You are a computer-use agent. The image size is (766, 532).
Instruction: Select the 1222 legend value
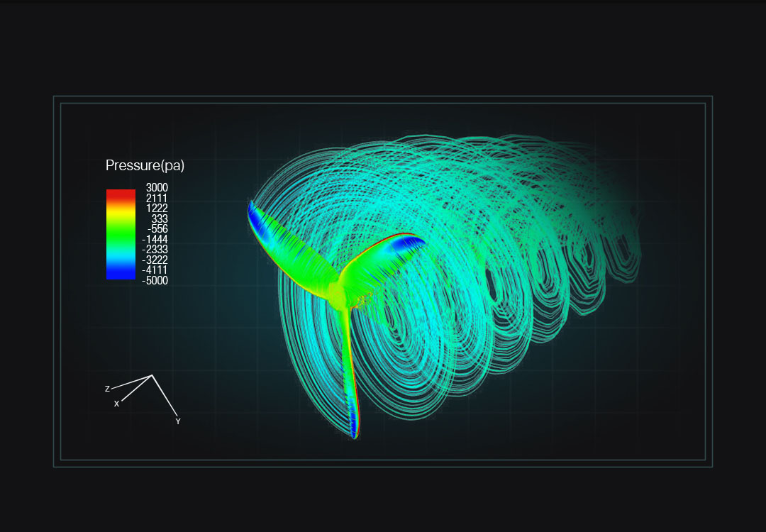[x=157, y=208]
